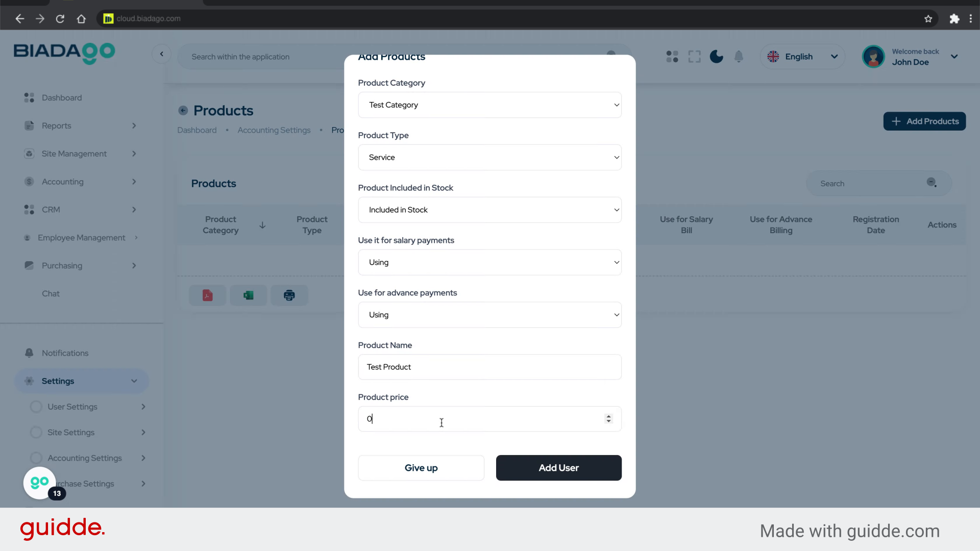The width and height of the screenshot is (980, 551).
Task: Click the browser extensions puzzle icon
Action: 954,19
